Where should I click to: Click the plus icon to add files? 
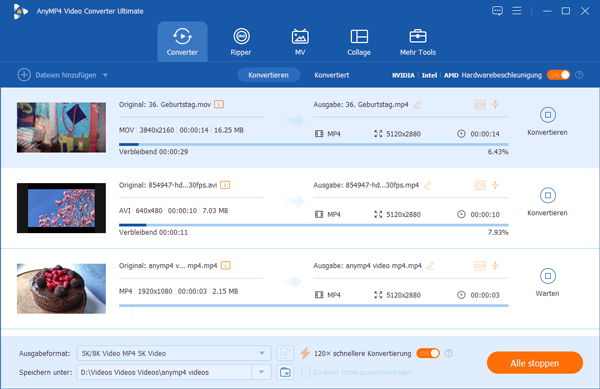[x=24, y=75]
